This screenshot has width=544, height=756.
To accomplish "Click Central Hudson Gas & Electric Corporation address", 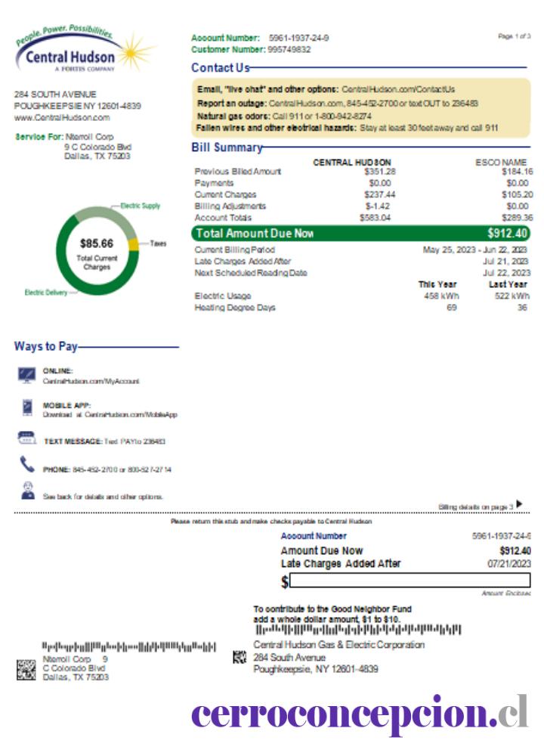I will click(338, 657).
